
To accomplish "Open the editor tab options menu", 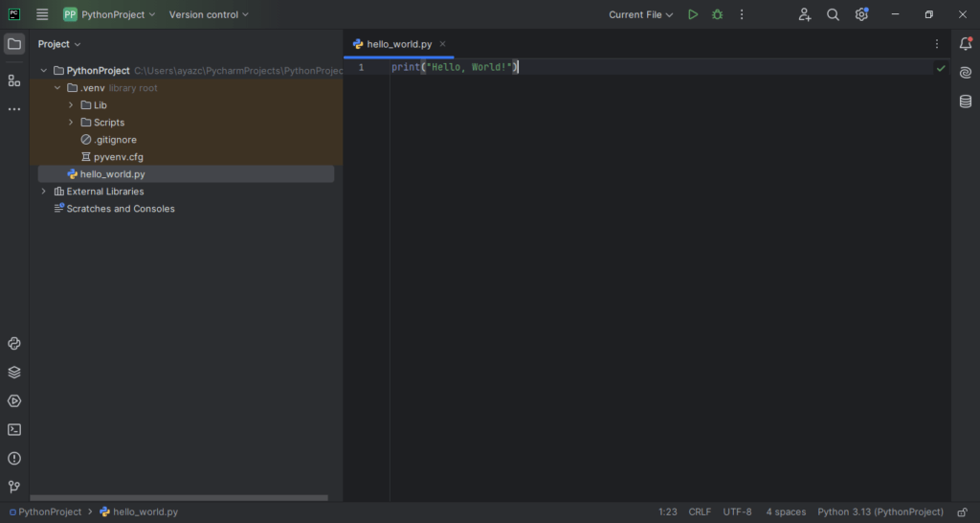I will 937,44.
